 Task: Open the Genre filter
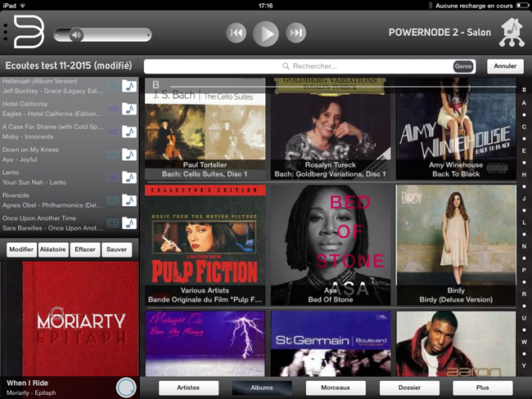463,66
